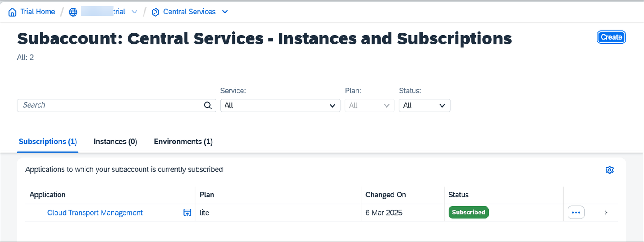
Task: Open actions menu for Cloud Transport Management
Action: (576, 213)
